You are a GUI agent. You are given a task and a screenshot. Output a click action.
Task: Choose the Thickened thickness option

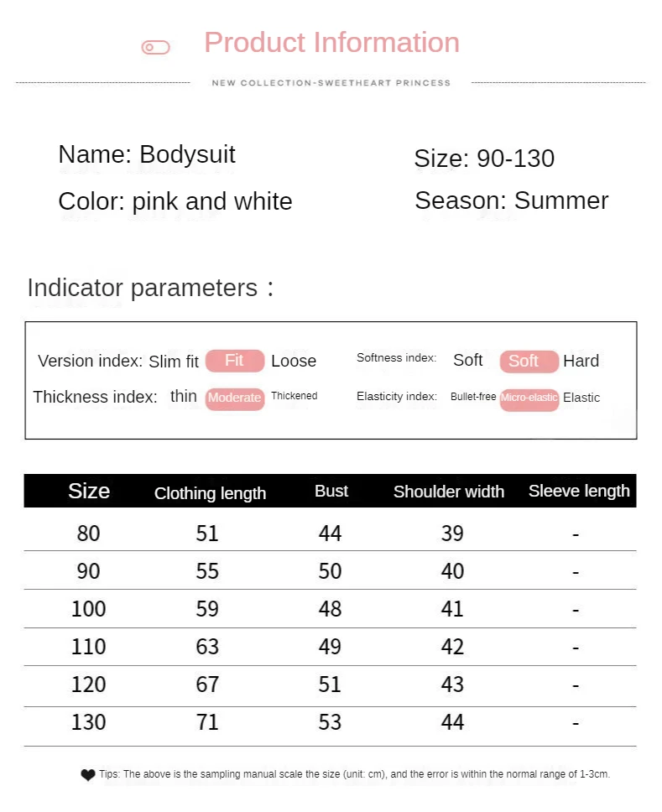(294, 396)
